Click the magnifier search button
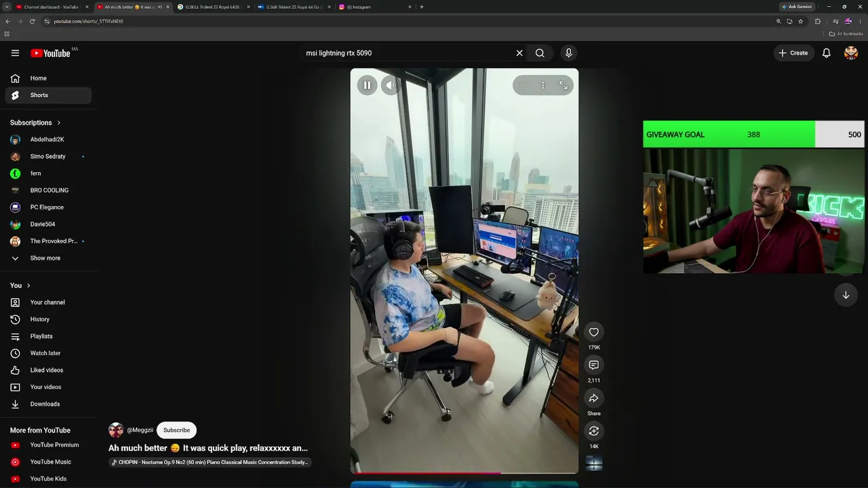Image resolution: width=868 pixels, height=488 pixels. point(540,53)
